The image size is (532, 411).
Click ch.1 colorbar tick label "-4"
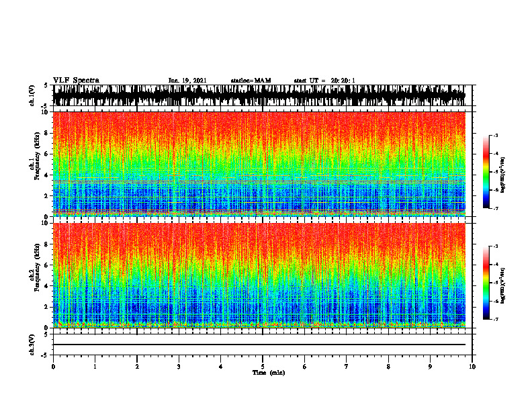[x=496, y=154]
